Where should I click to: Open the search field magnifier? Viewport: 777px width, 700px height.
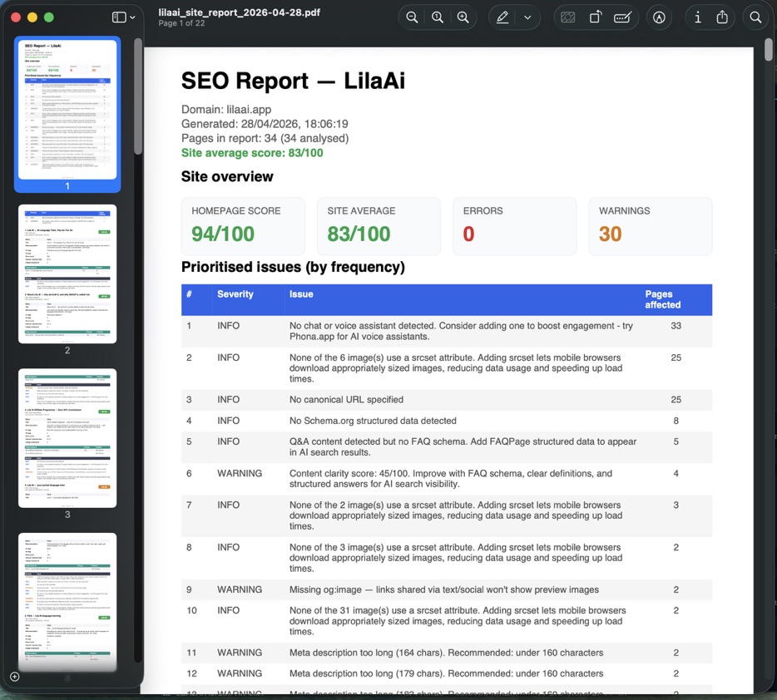pos(755,17)
